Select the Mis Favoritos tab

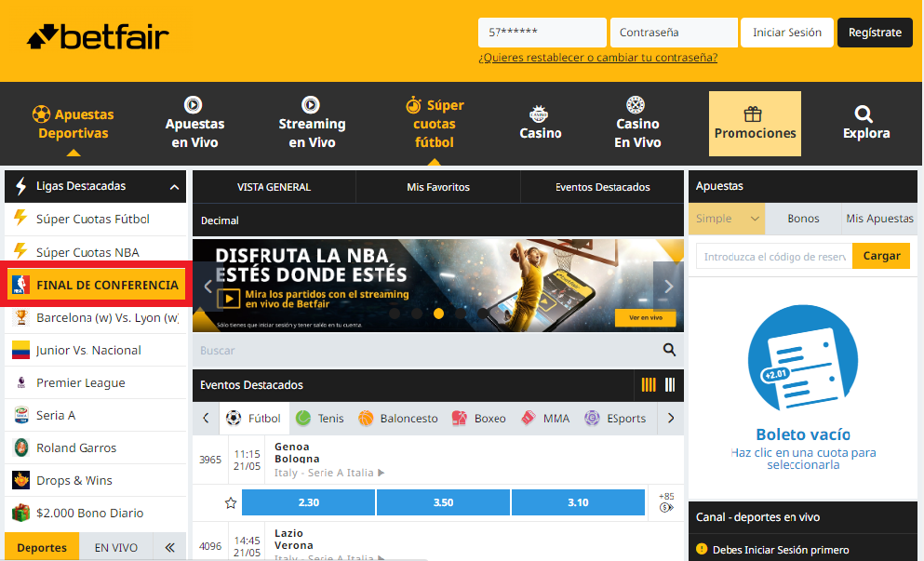[x=438, y=187]
